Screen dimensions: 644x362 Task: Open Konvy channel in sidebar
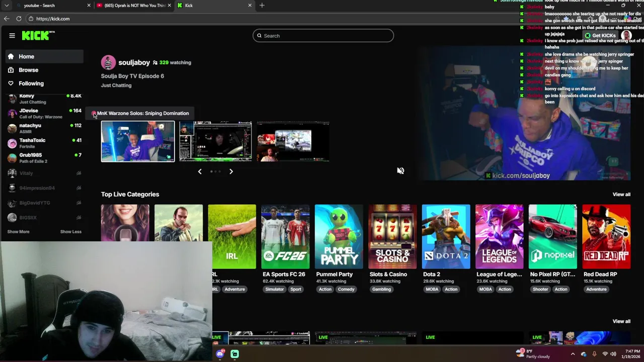[44, 99]
